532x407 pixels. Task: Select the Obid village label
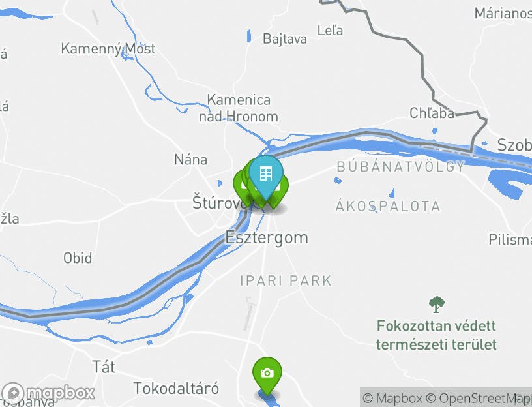pos(78,258)
